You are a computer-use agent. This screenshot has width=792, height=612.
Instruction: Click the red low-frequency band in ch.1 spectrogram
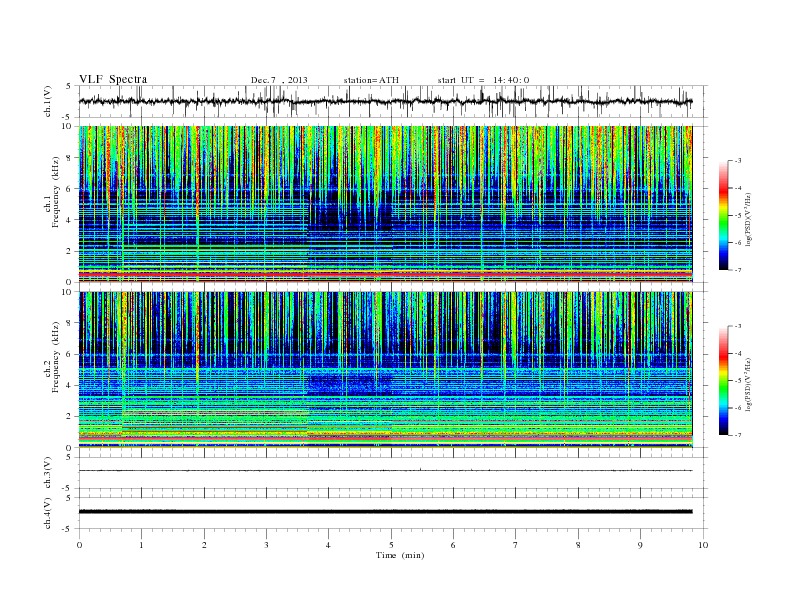coord(385,274)
